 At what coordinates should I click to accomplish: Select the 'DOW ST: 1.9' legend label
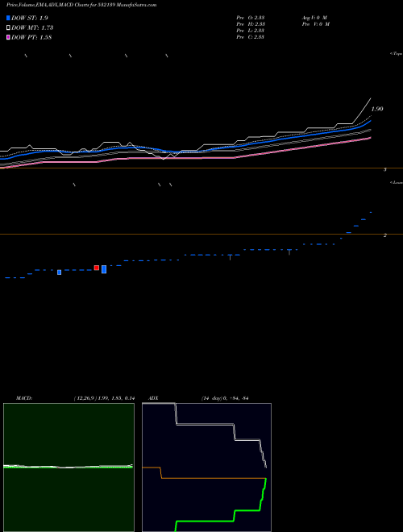pyautogui.click(x=30, y=19)
